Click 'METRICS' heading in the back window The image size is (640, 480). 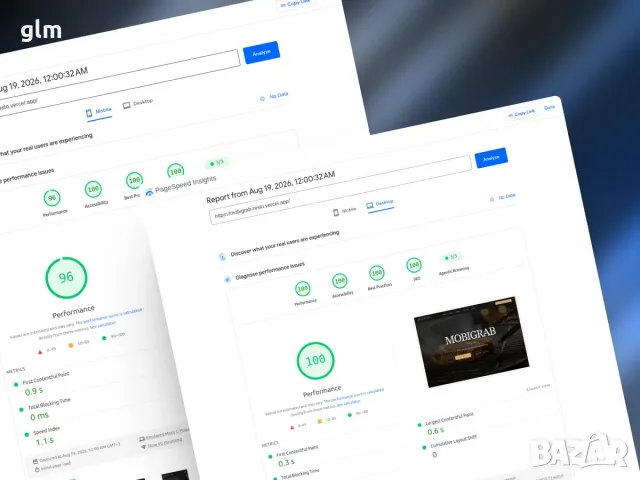click(x=16, y=370)
